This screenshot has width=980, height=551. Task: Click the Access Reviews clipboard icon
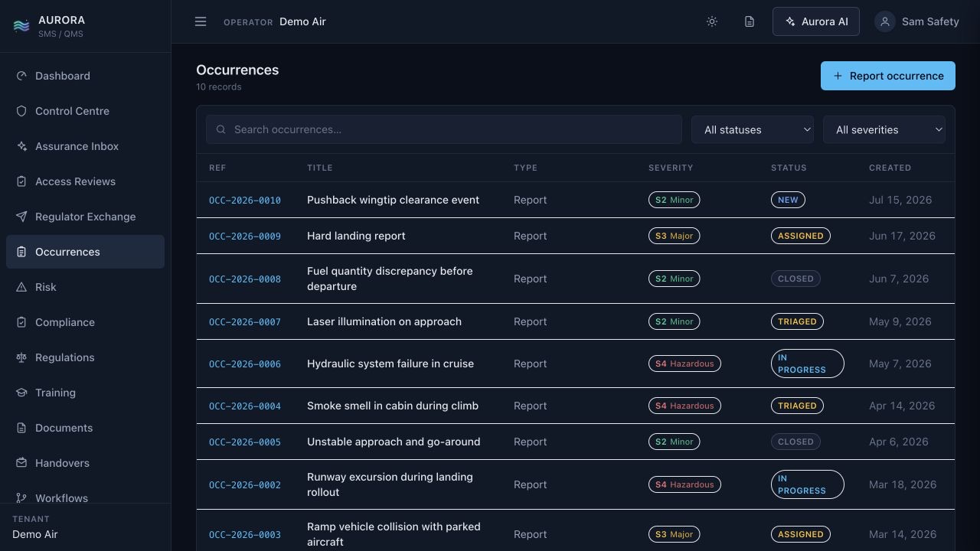click(21, 181)
